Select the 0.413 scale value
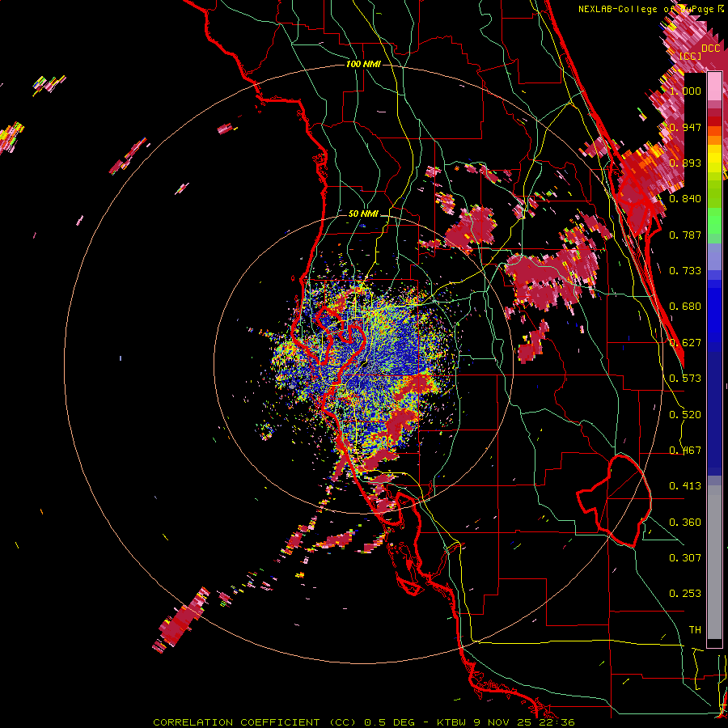The image size is (728, 728). [685, 486]
